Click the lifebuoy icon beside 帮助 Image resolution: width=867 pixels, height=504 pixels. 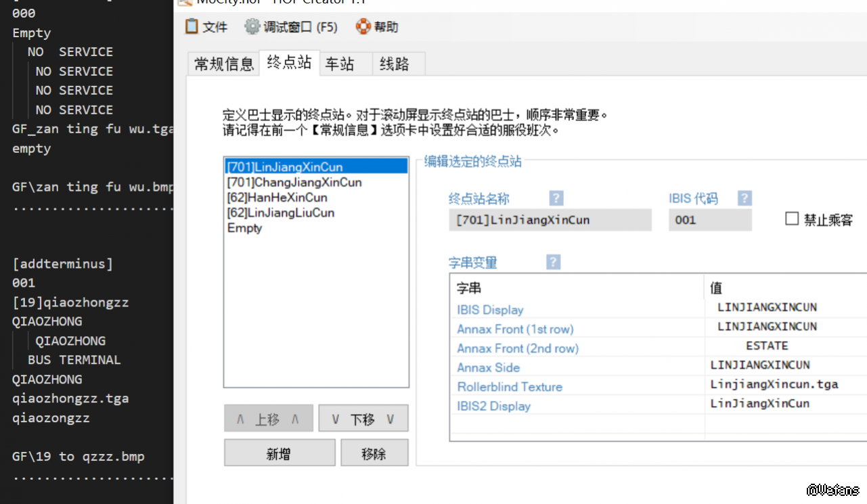[364, 26]
